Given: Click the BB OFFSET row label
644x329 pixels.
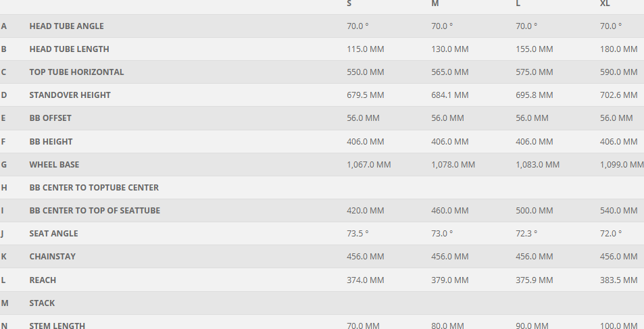Looking at the screenshot, I should click(x=50, y=118).
